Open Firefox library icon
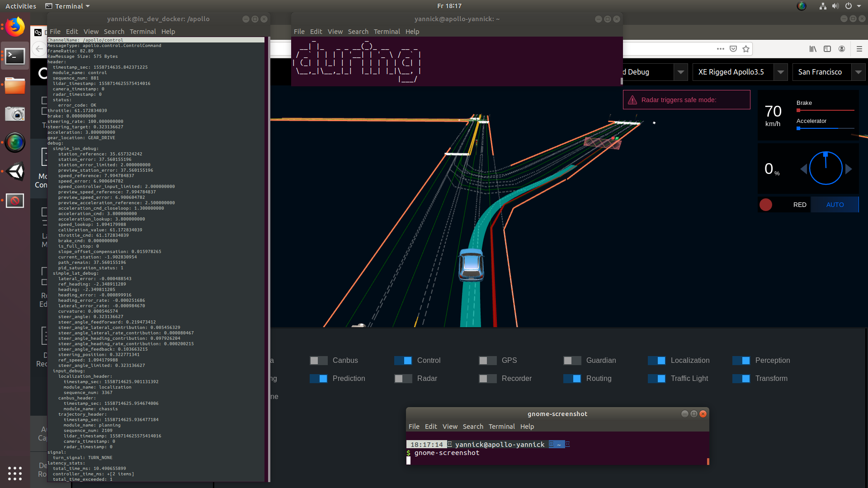 click(813, 49)
